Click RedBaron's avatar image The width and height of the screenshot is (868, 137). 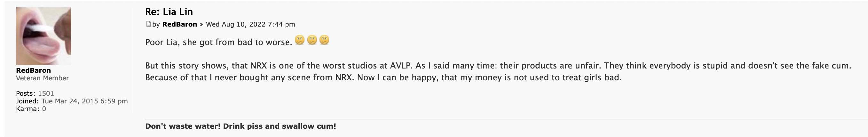(43, 36)
